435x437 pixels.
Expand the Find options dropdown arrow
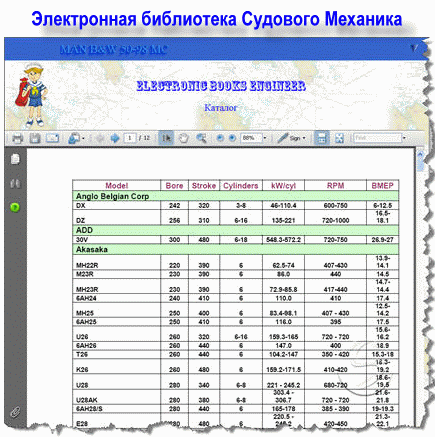tap(404, 138)
